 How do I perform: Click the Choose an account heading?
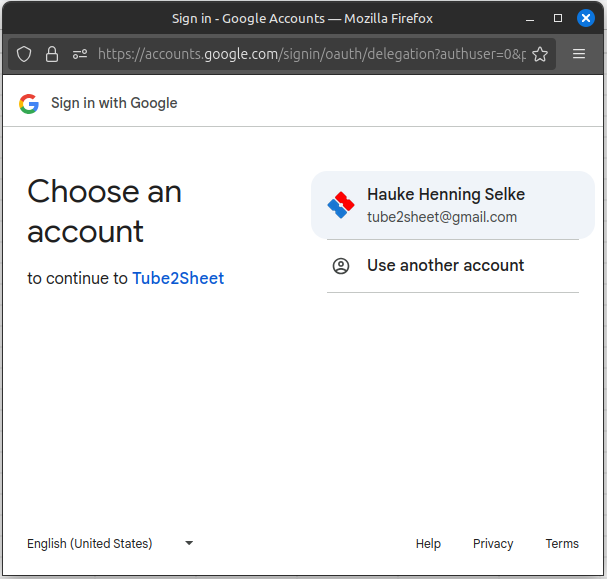pyautogui.click(x=105, y=211)
